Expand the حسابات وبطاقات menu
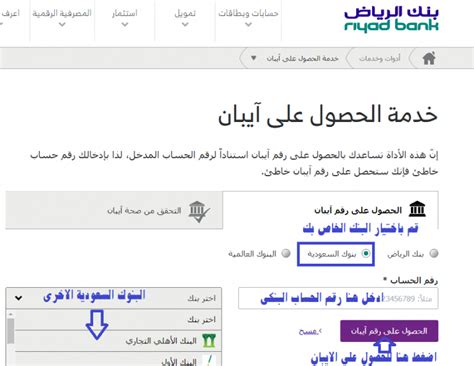 (248, 18)
